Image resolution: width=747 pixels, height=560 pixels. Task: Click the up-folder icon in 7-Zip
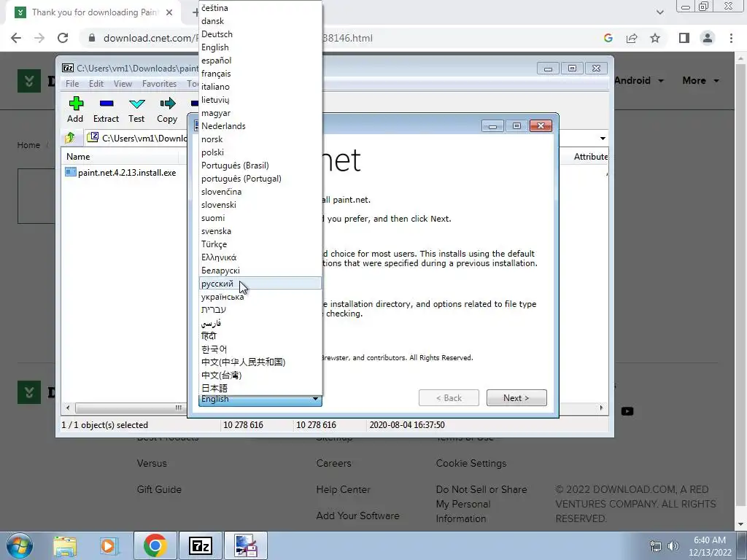point(70,138)
